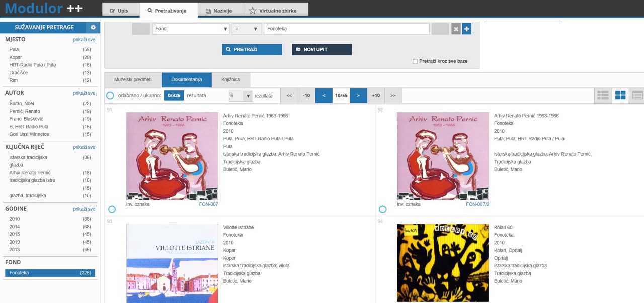Viewport: 644px width, 303px height.
Task: Switch to Dokumentacija results tab
Action: click(x=187, y=80)
